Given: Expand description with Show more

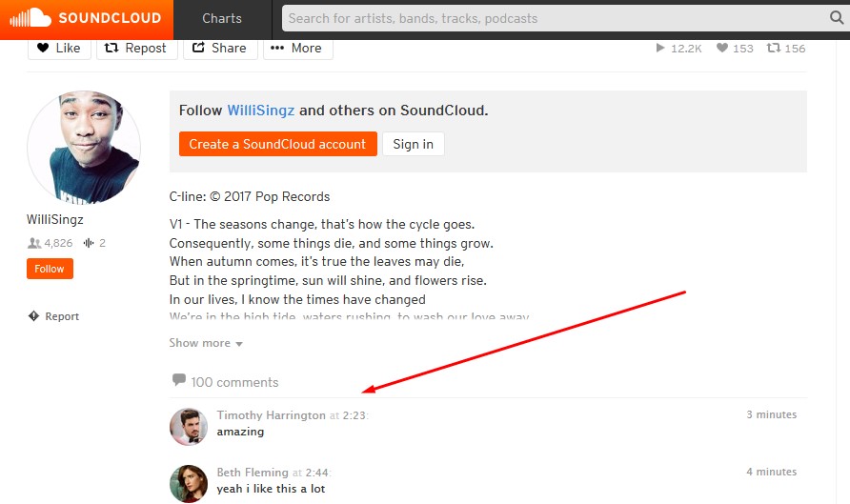Looking at the screenshot, I should [206, 343].
